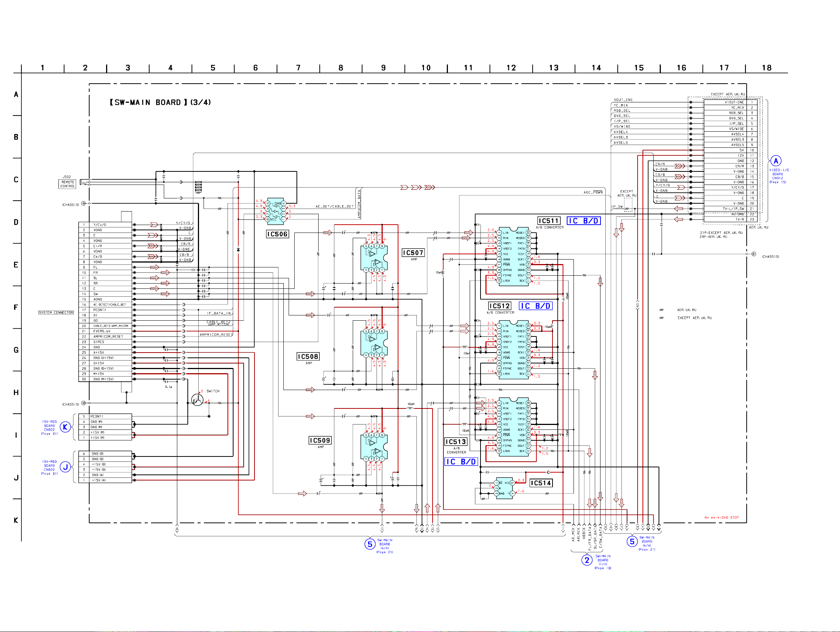Click the IC507 amp chip body
840x632 pixels.
click(x=374, y=258)
